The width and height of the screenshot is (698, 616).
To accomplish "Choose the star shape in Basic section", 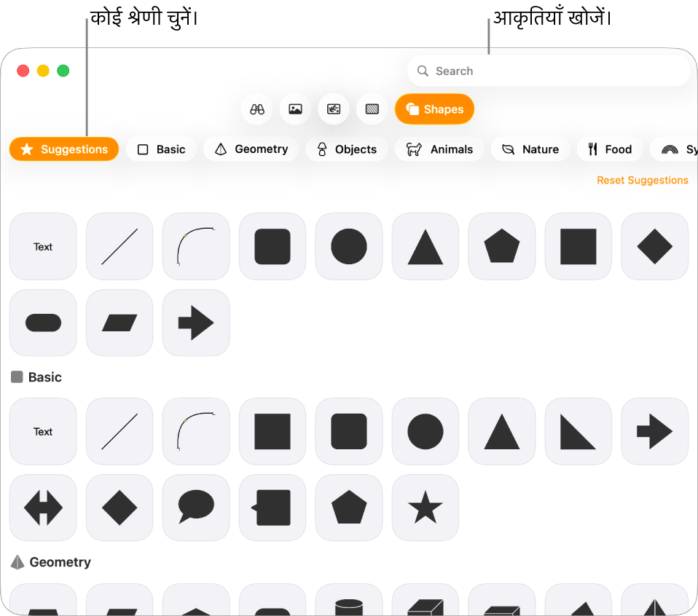I will [425, 508].
